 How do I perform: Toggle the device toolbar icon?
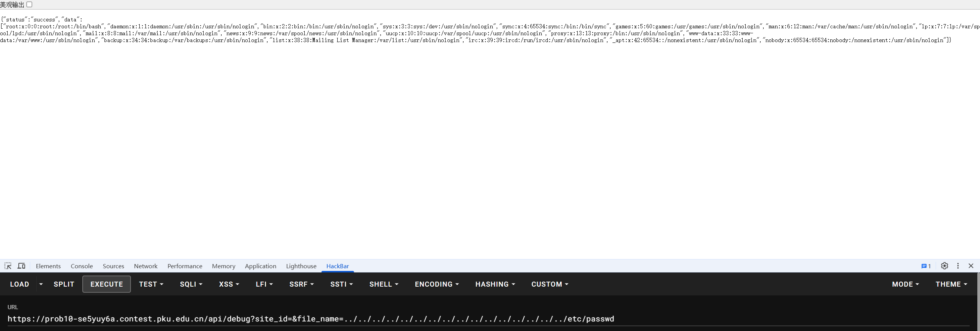pos(21,266)
